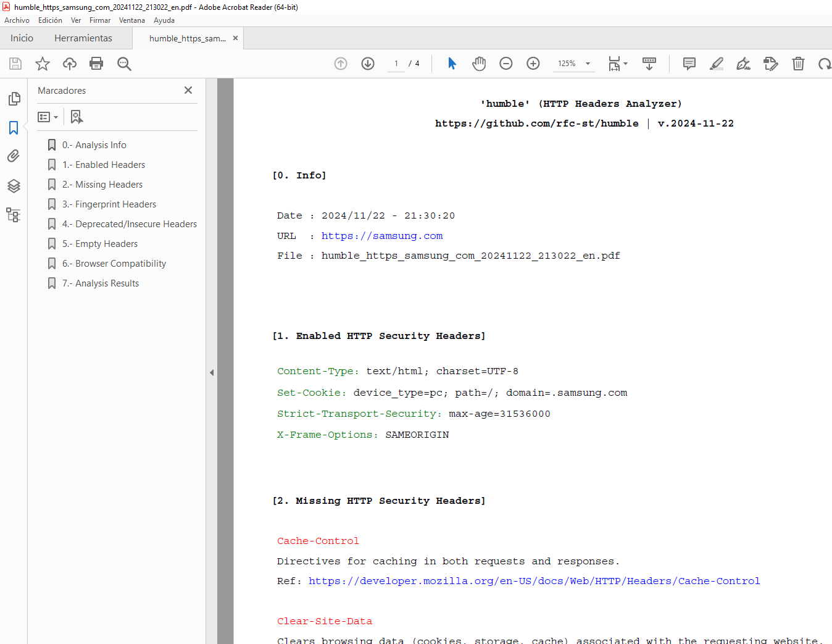Jump to bookmark 7.- Analysis Results
The image size is (832, 644).
click(101, 283)
